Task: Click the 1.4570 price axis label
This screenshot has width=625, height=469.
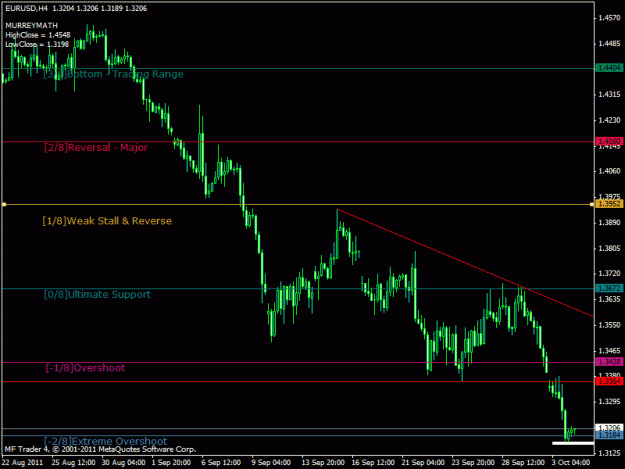Action: [x=610, y=18]
